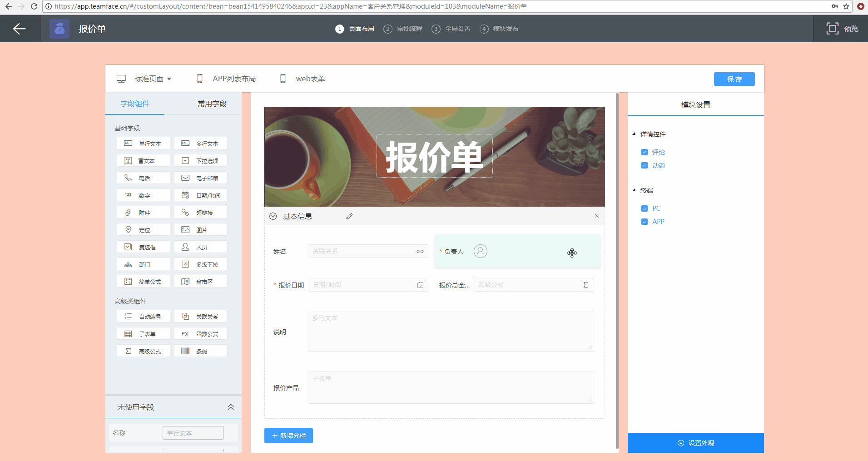The image size is (868, 461).
Task: Click the back arrow in header
Action: [x=20, y=29]
